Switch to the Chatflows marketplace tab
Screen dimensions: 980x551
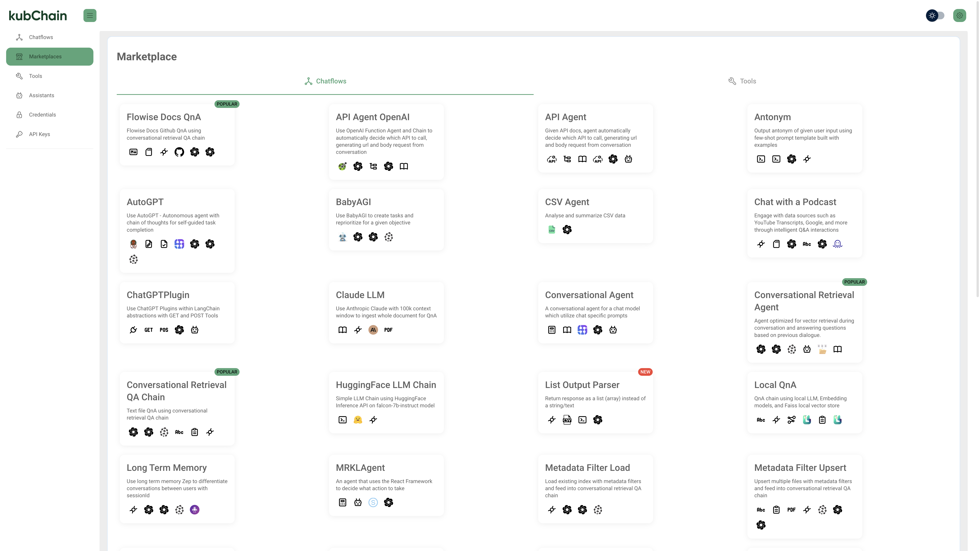click(325, 81)
